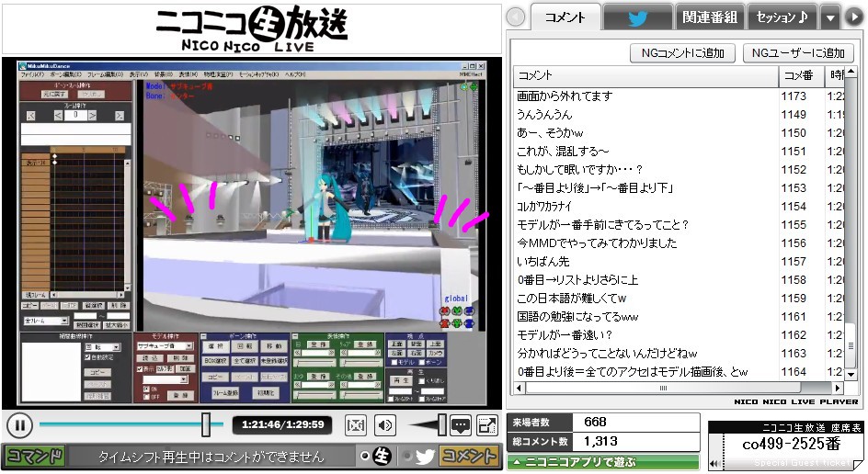Click the フレーム登録 button in bone panel
The image size is (868, 474).
coord(225,393)
